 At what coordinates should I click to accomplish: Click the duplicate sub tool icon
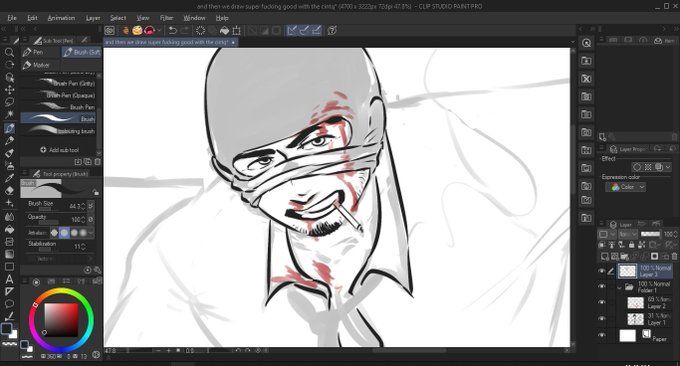(x=88, y=162)
